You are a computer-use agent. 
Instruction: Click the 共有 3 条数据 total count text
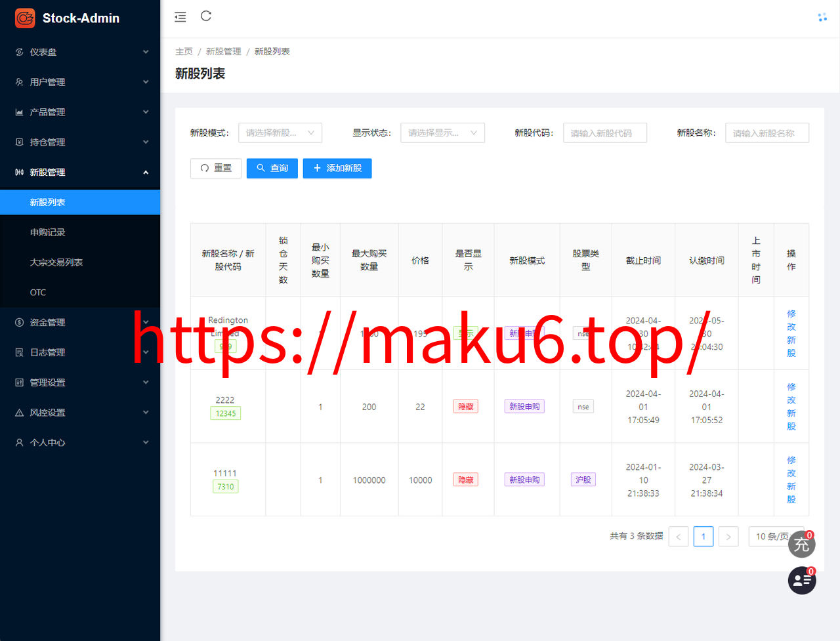click(636, 536)
